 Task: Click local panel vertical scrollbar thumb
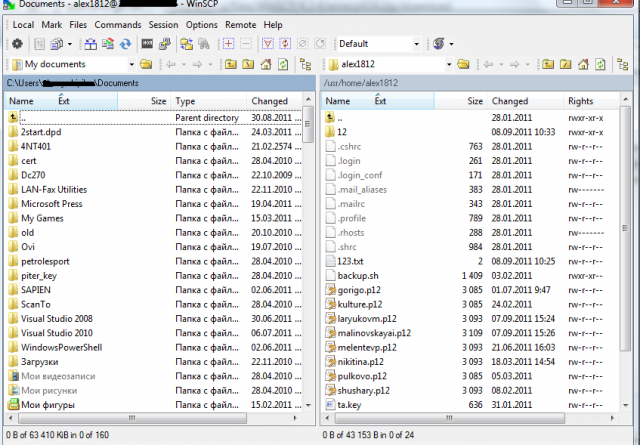pos(308,124)
